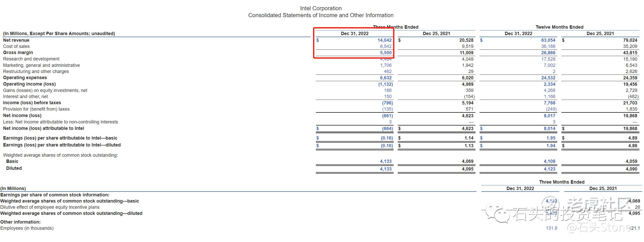This screenshot has height=242, width=644.
Task: Select the interest and other value (154)
Action: (x=469, y=97)
